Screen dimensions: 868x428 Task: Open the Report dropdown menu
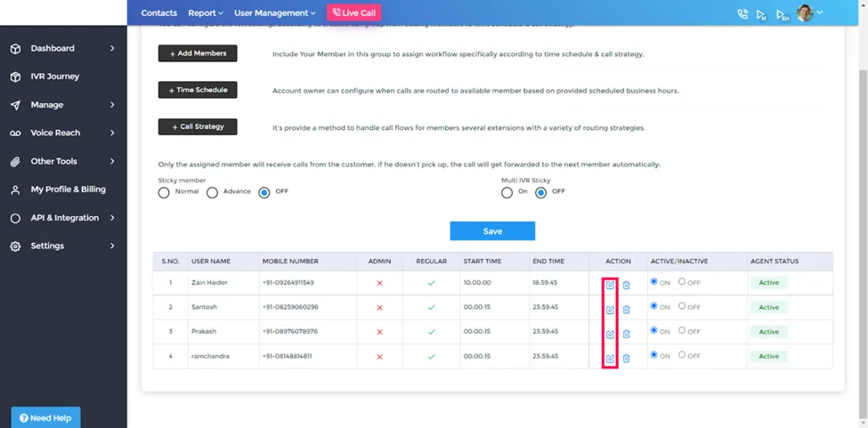coord(206,12)
